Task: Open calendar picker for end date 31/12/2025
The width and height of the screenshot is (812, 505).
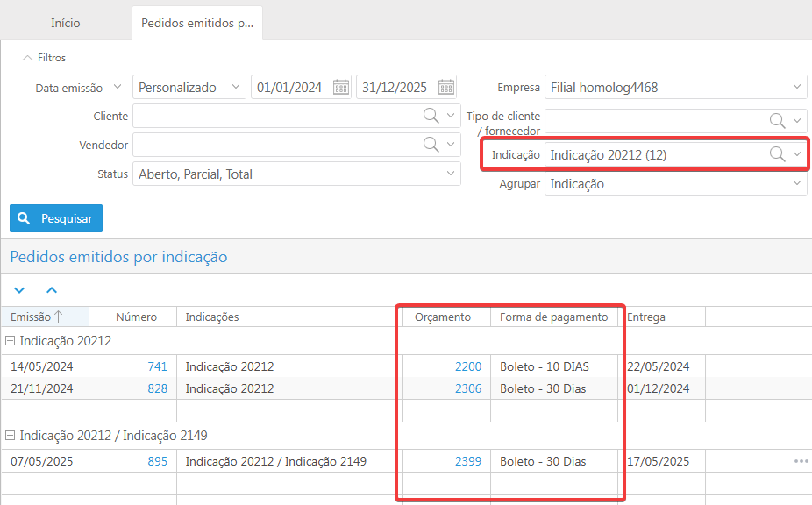Action: pos(446,87)
